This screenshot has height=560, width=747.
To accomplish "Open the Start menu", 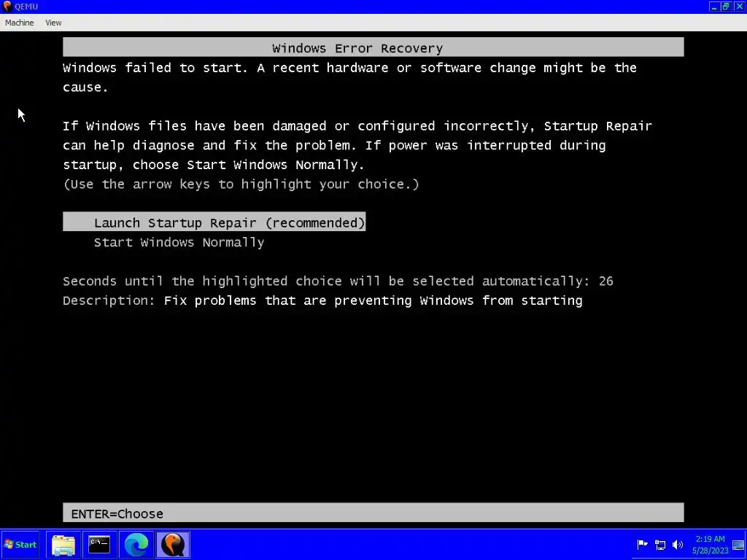I will (20, 544).
